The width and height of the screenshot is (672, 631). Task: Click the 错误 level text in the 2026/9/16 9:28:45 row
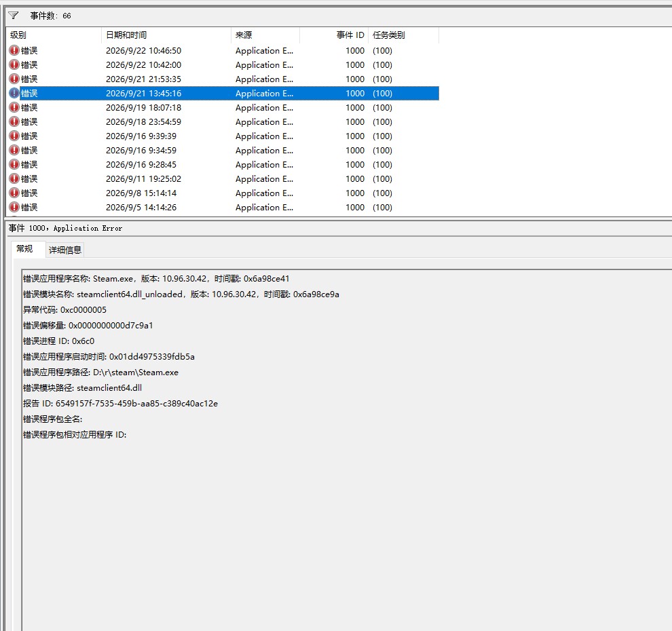click(x=29, y=164)
